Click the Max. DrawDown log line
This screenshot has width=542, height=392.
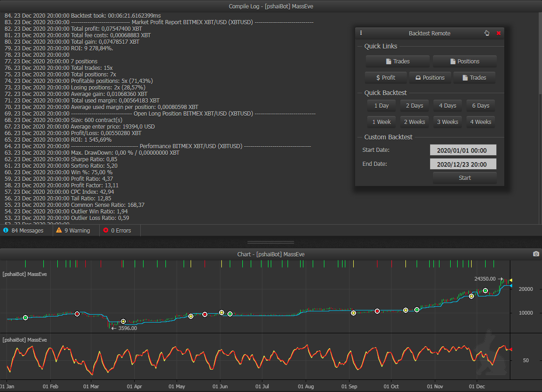click(92, 153)
